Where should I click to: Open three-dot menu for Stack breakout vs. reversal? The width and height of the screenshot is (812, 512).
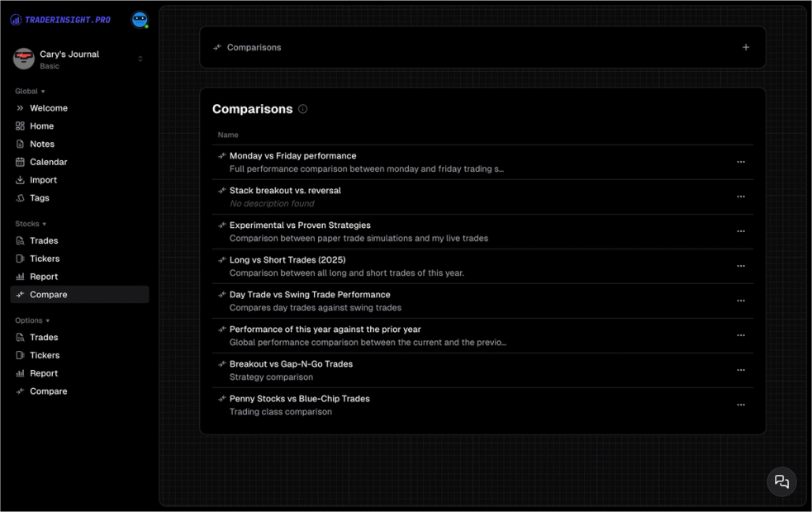741,197
